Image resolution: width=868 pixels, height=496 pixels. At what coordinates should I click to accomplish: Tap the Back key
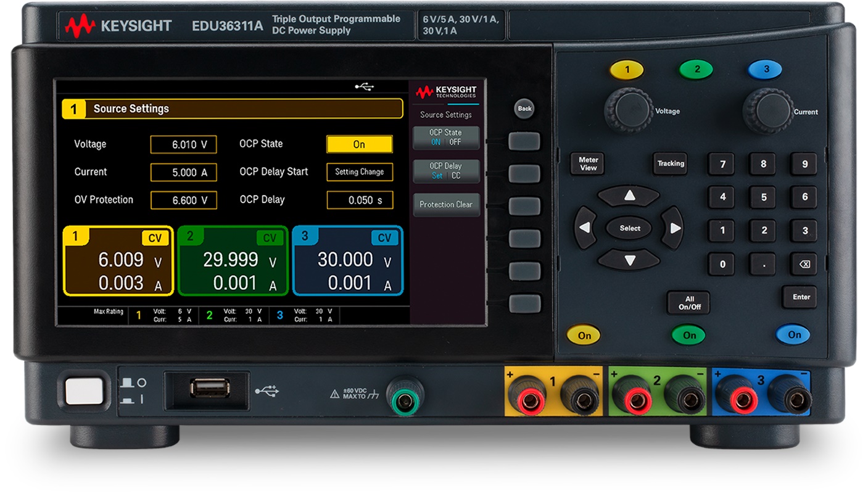click(524, 109)
